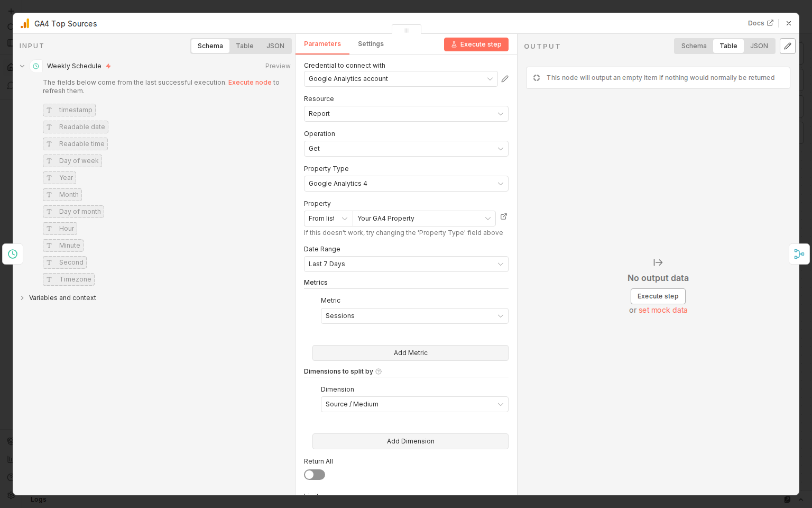Enable the Return All toggle
This screenshot has width=812, height=508.
[315, 475]
